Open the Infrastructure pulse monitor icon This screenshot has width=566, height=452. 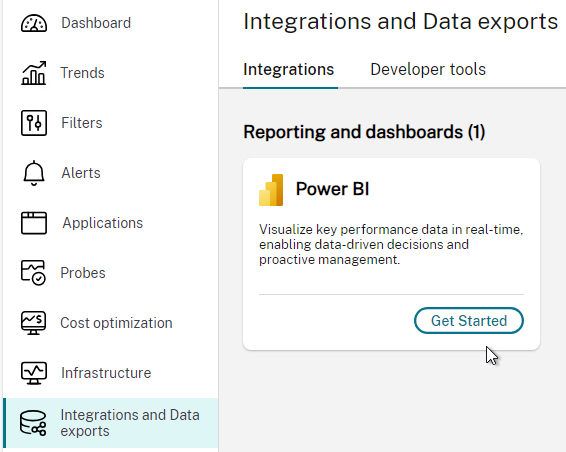[34, 373]
